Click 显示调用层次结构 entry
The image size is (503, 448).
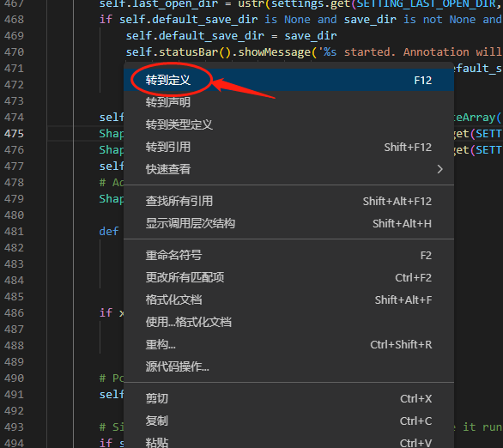pos(288,223)
